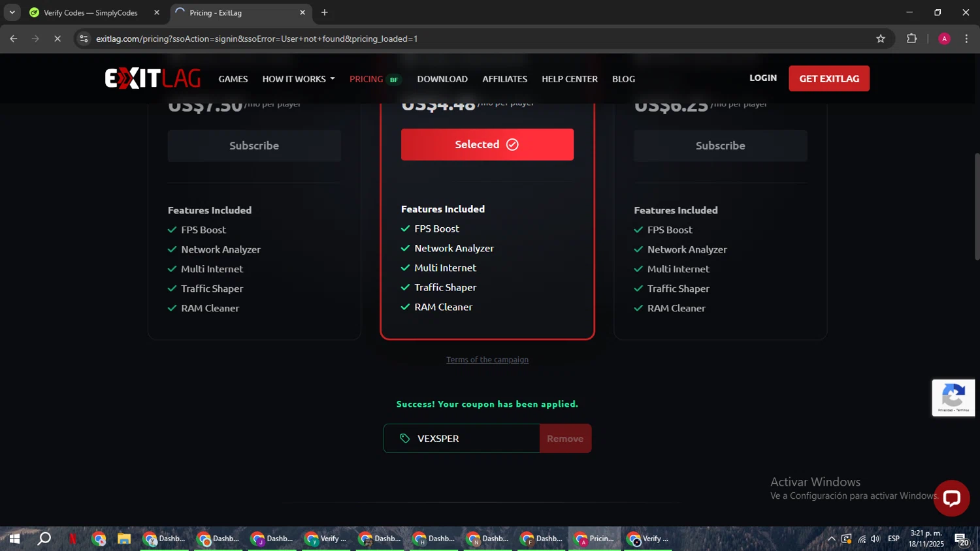The image size is (980, 551).
Task: View site information for exitlag.com
Action: point(84,39)
